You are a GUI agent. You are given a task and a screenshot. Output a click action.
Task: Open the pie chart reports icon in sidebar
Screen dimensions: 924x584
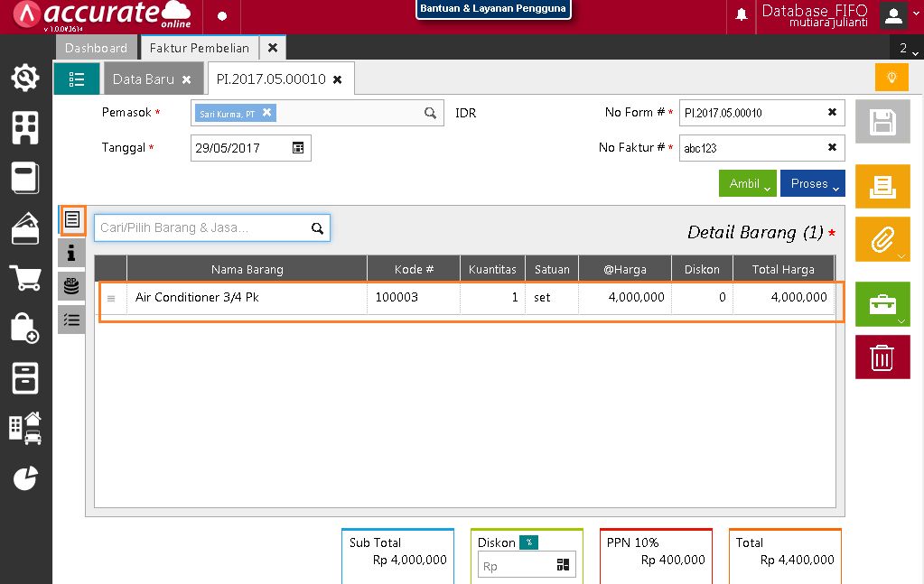pyautogui.click(x=25, y=479)
